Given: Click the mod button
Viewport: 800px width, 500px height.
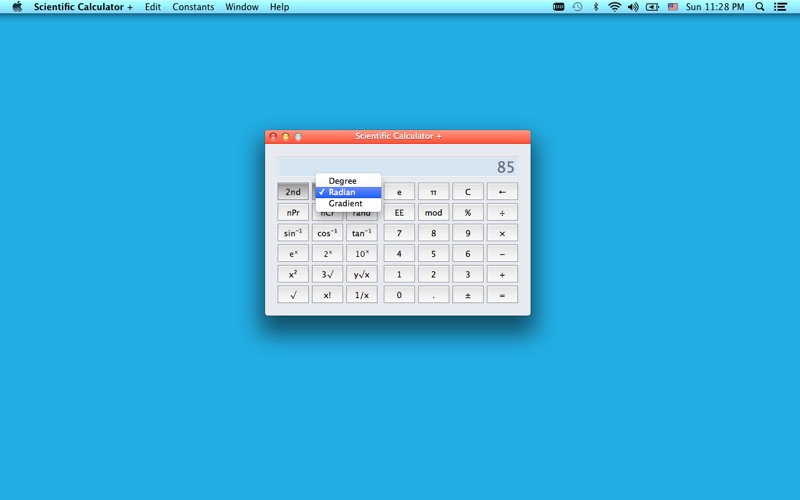Looking at the screenshot, I should (433, 212).
